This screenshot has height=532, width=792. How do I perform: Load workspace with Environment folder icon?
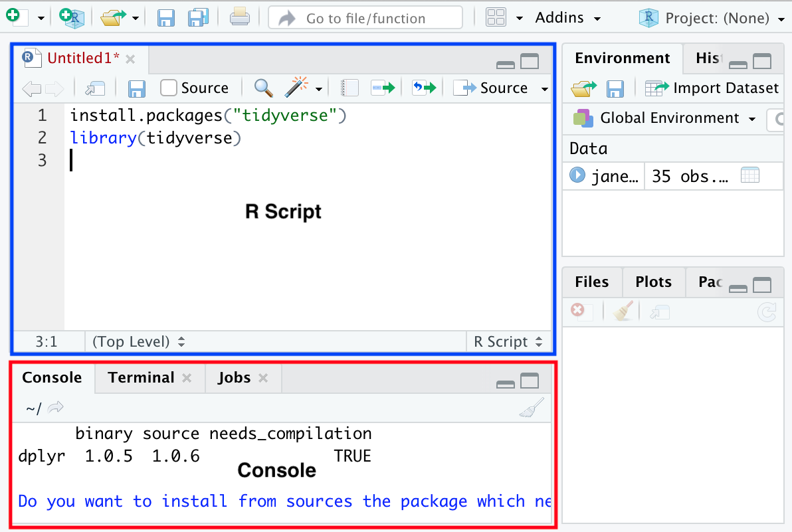coord(584,89)
